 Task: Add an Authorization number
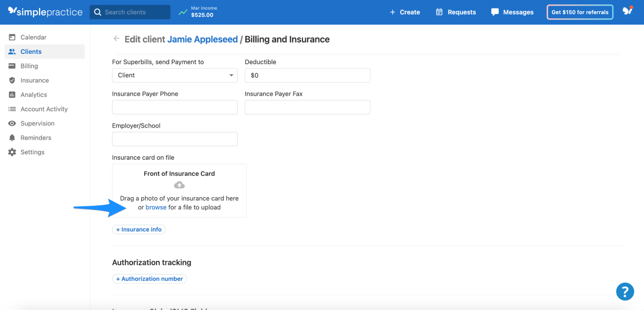click(149, 278)
